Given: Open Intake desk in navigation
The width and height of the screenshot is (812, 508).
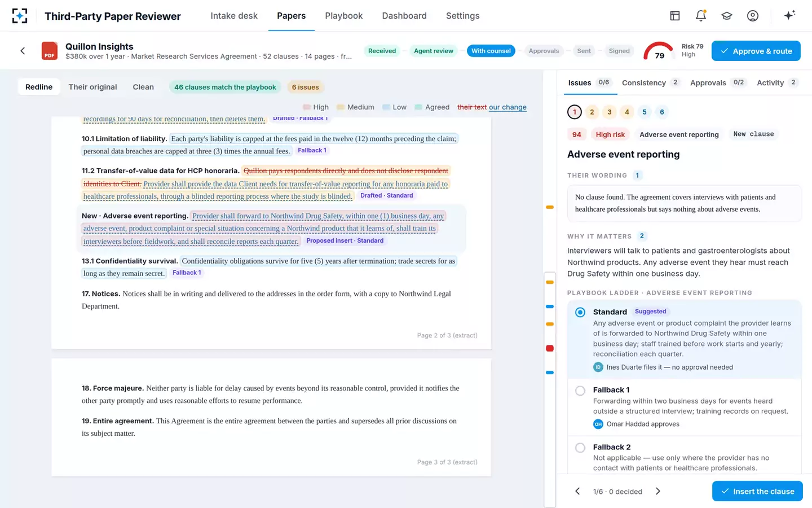Looking at the screenshot, I should pyautogui.click(x=234, y=16).
